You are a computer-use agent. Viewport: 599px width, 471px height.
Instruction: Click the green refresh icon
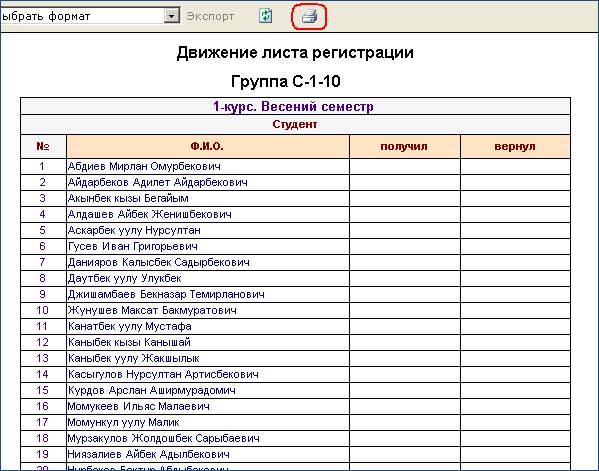click(266, 16)
